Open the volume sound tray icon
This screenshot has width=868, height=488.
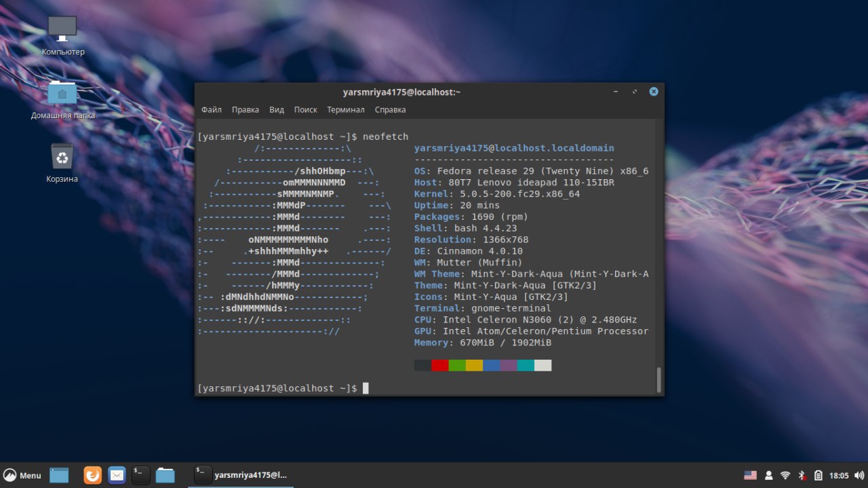[x=858, y=475]
